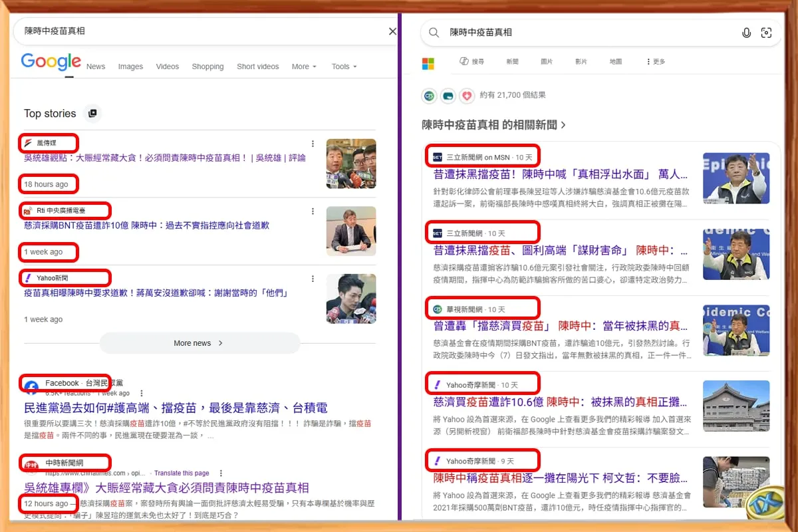Click Translate this page link

coord(182,473)
